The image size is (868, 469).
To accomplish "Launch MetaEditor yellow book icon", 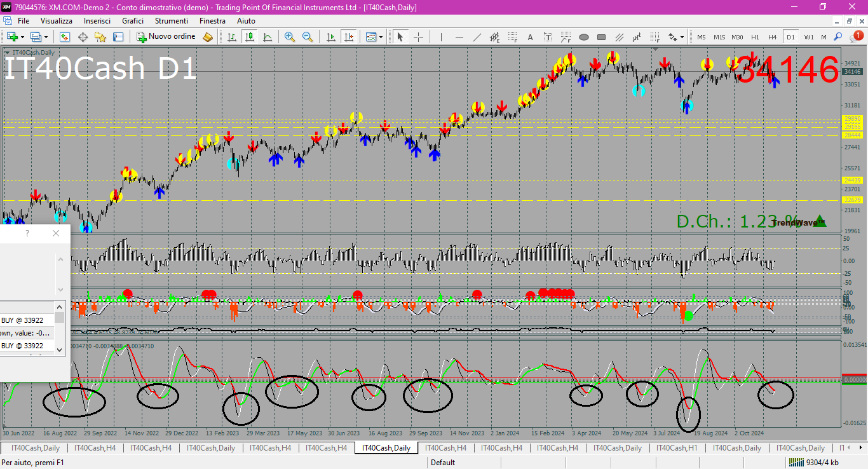I will (208, 37).
